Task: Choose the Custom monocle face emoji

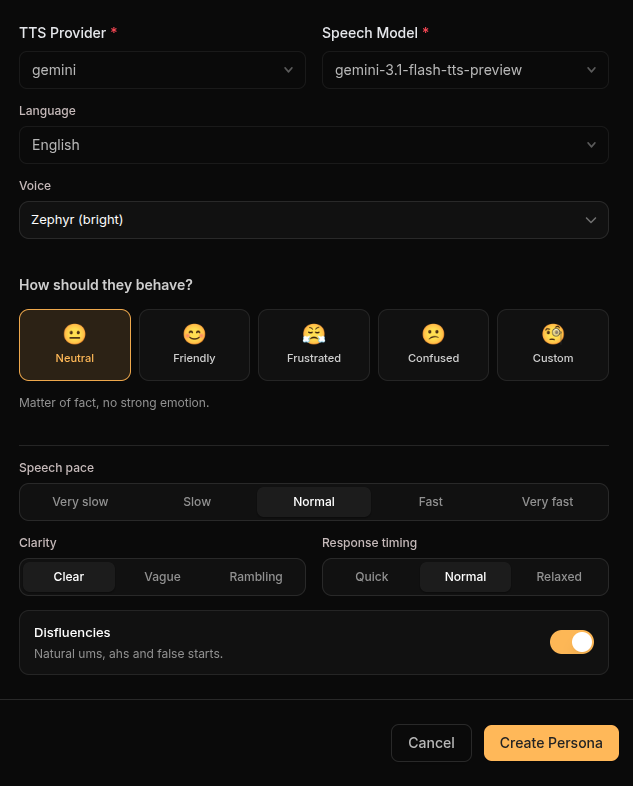Action: [x=553, y=334]
